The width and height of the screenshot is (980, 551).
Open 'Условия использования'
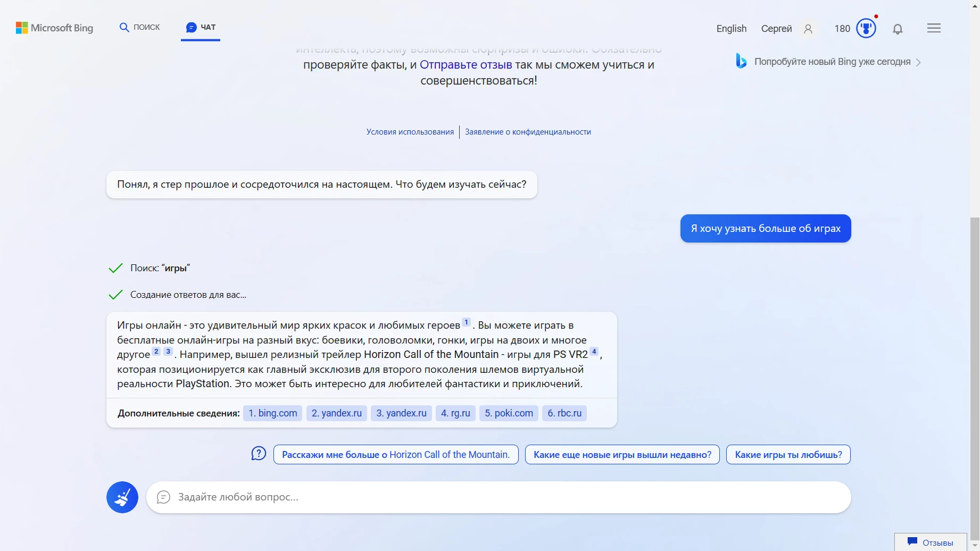point(410,131)
